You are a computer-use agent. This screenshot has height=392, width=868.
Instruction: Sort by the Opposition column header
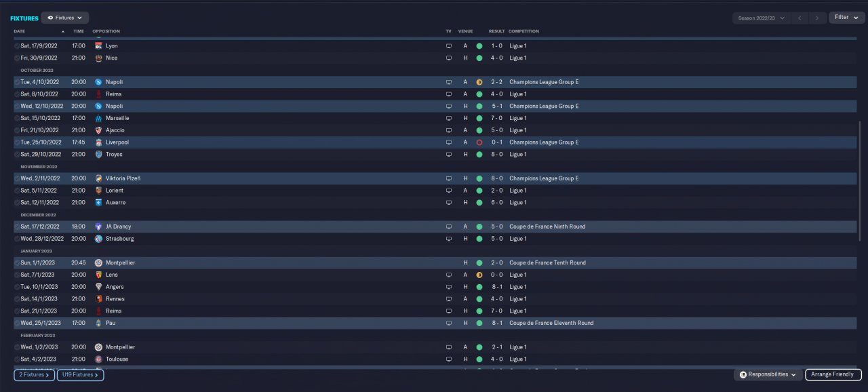point(106,31)
